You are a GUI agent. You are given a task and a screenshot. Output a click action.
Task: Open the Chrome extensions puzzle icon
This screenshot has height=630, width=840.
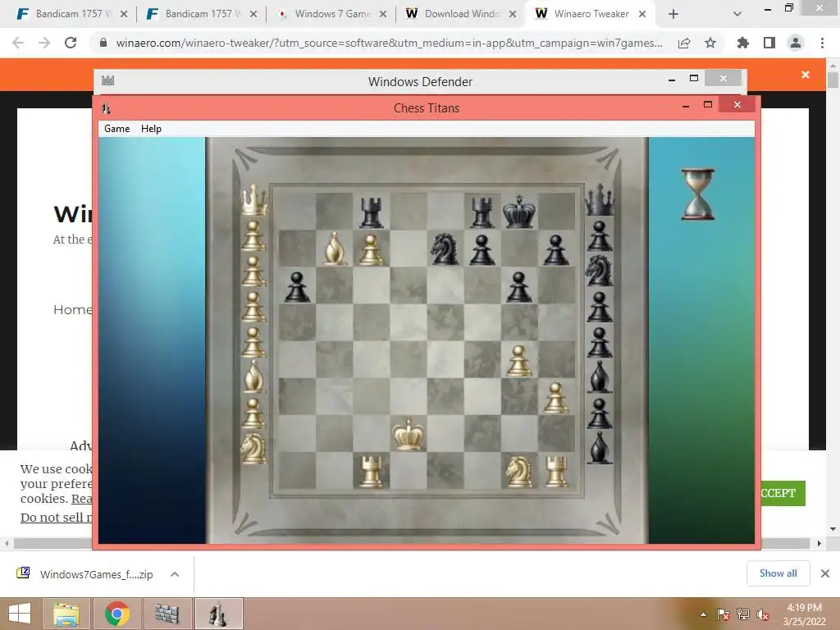(x=742, y=43)
